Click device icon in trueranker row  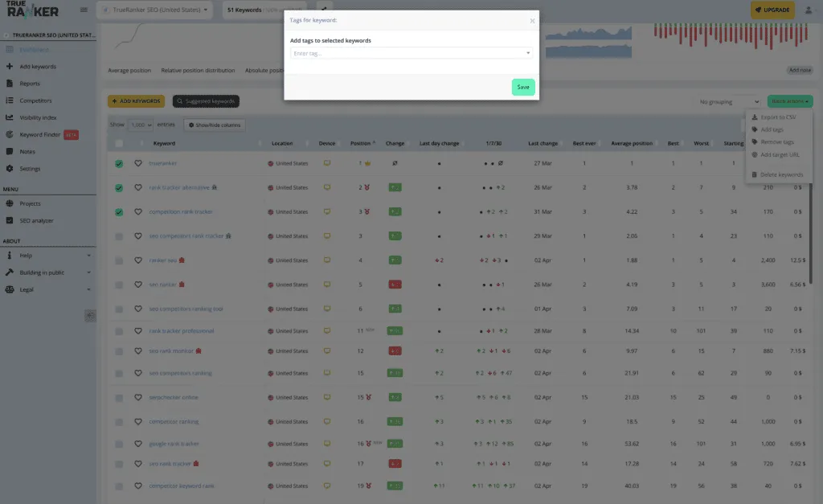[x=327, y=163]
